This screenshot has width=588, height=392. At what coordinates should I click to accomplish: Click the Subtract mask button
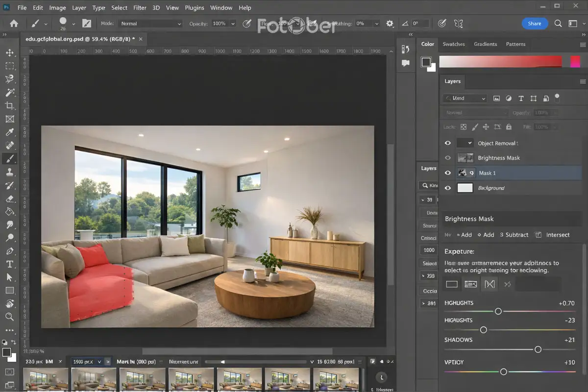point(514,235)
